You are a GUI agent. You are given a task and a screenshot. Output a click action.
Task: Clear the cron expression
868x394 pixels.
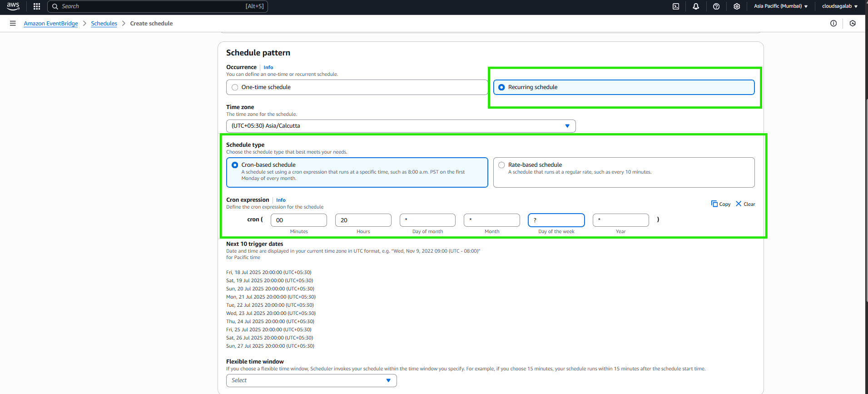[x=745, y=204]
